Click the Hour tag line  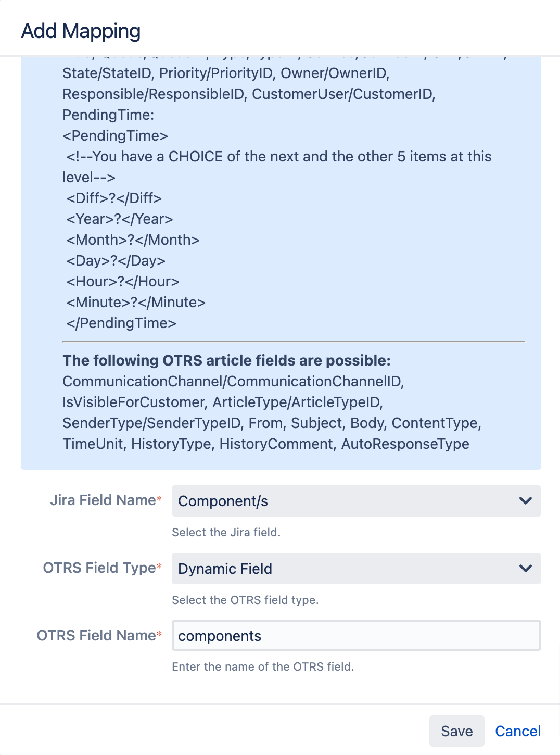[x=123, y=282]
